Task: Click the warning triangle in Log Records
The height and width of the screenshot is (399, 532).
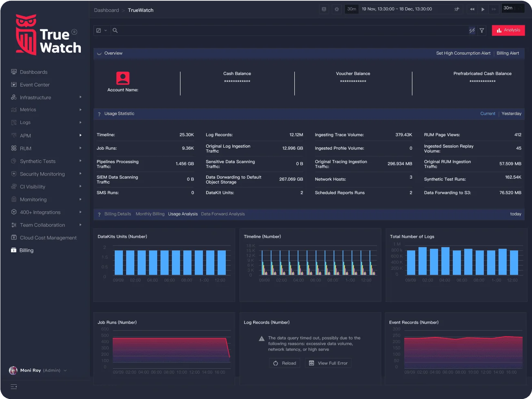Action: [262, 339]
